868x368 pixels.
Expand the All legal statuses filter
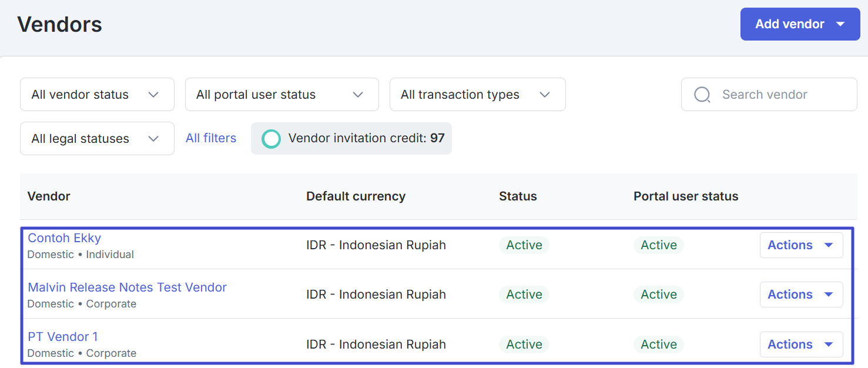(x=97, y=139)
